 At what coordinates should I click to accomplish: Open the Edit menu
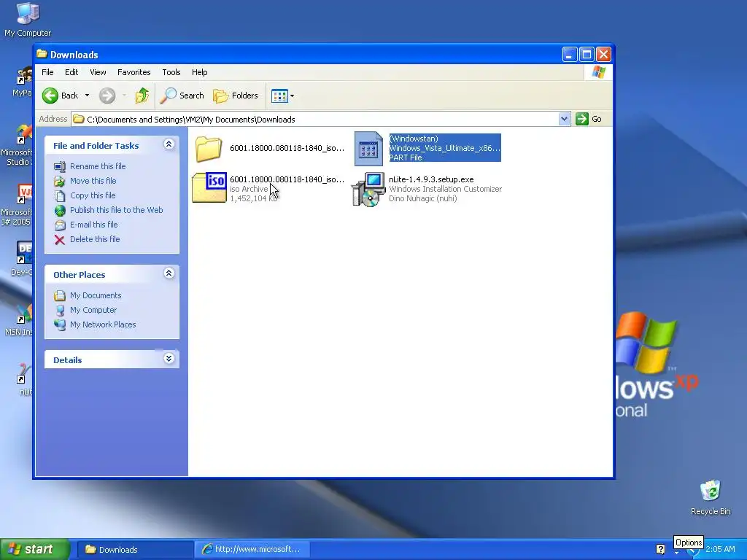(71, 72)
